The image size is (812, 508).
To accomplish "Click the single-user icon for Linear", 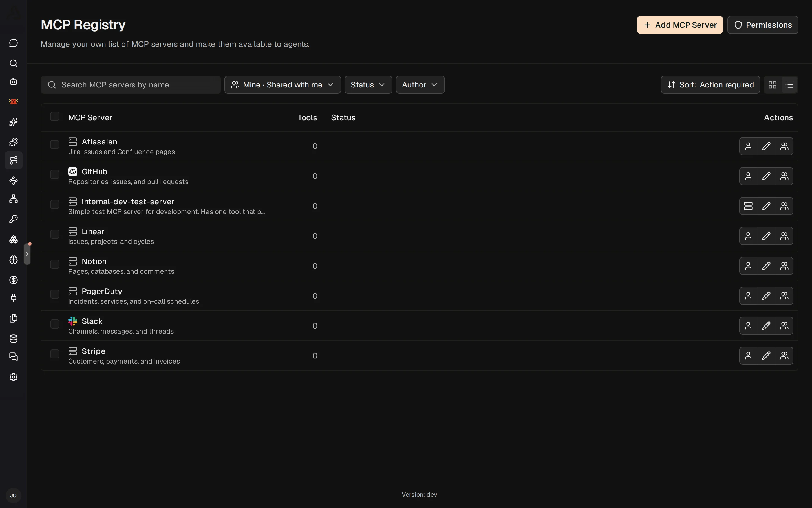I will click(x=748, y=236).
